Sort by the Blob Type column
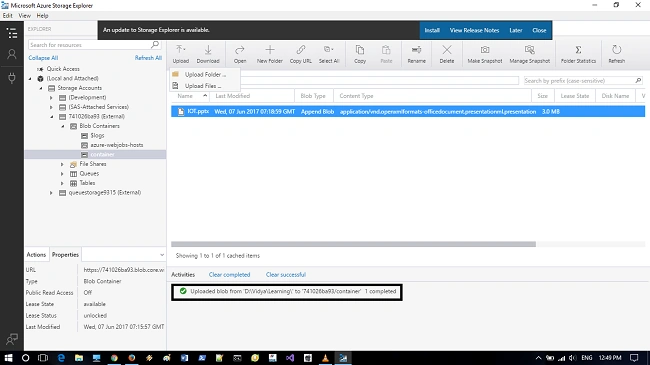This screenshot has height=365, width=650. (x=313, y=96)
